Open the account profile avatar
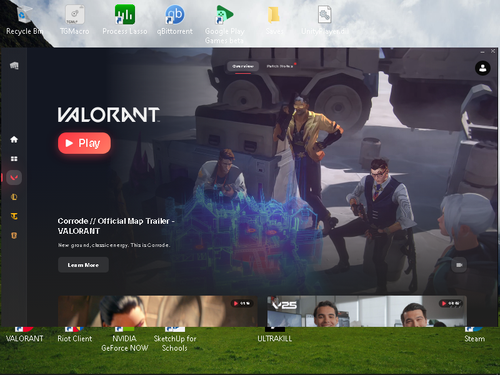The image size is (500, 375). coord(482,68)
